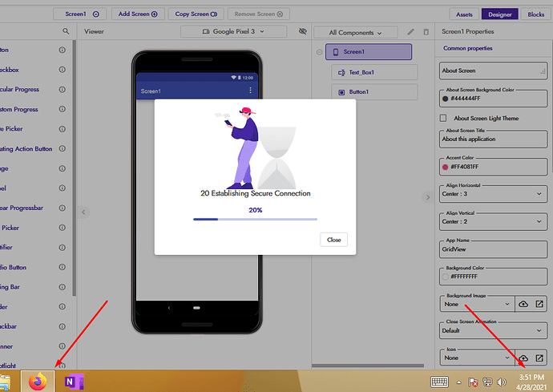Show hidden tray icons arrow
The width and height of the screenshot is (553, 392).
click(459, 382)
